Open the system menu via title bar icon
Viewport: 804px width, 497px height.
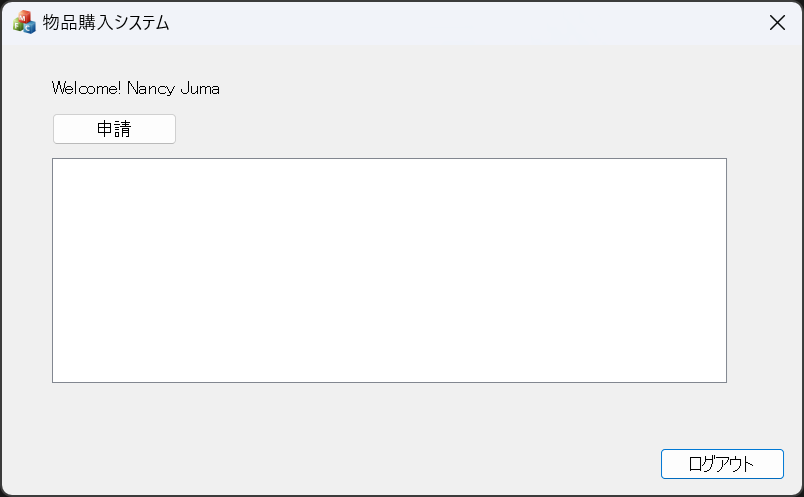pyautogui.click(x=24, y=23)
